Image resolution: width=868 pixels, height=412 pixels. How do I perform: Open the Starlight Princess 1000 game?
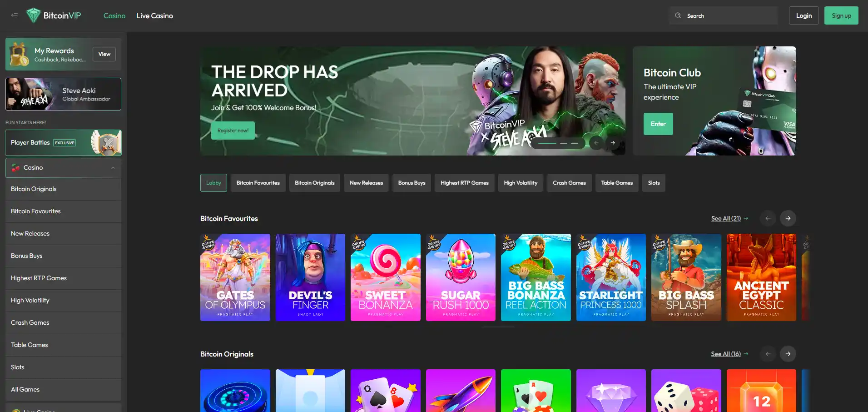coord(611,277)
